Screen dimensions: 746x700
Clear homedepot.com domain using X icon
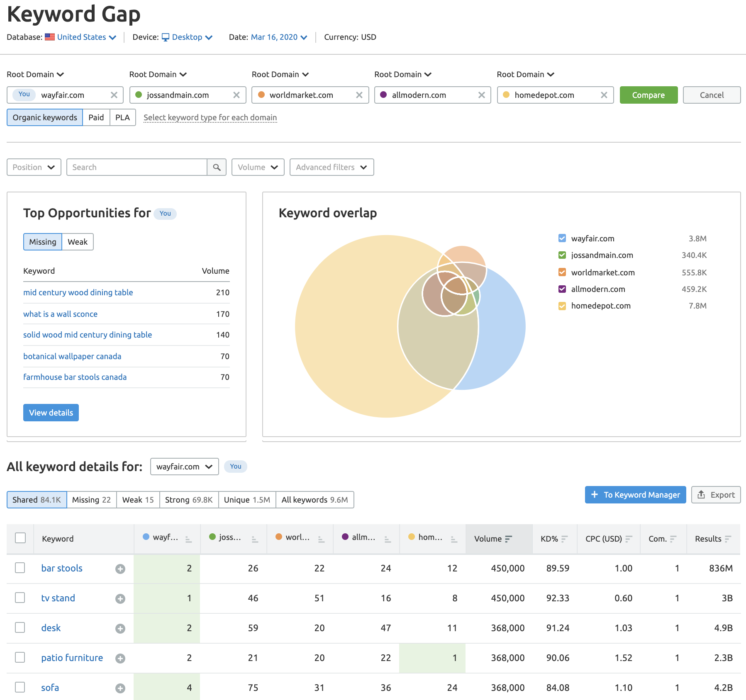(x=604, y=95)
